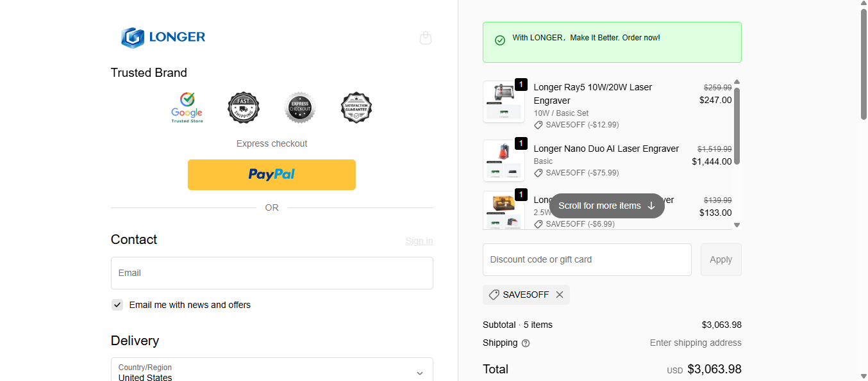Click the Satisfaction Guarantee badge icon
Screen dimensions: 868x381
[x=356, y=108]
